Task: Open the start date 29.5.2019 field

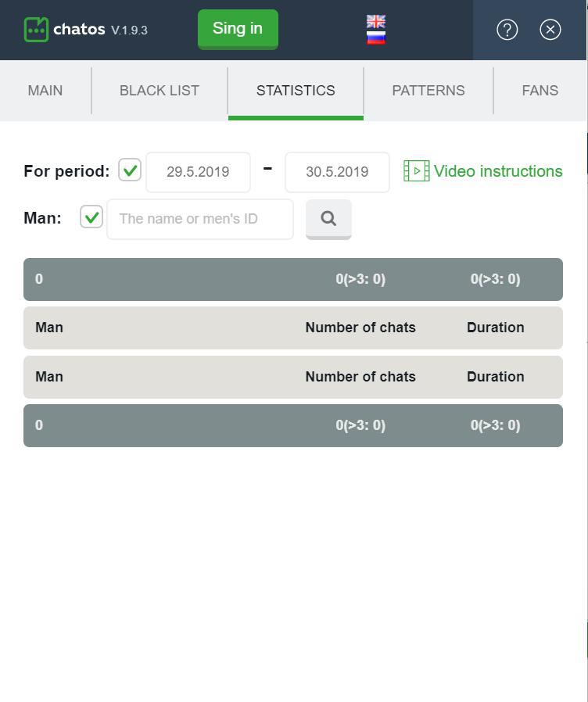Action: point(198,172)
